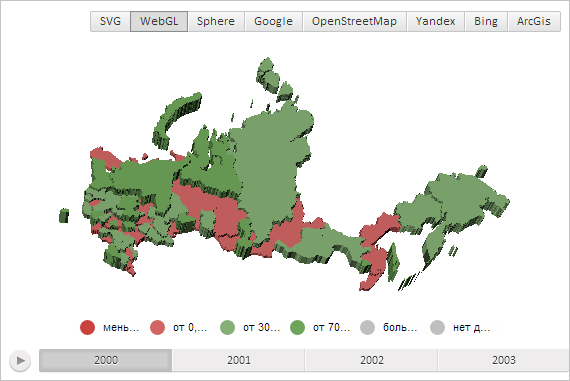Click dark red 'мень...' legend swatch
This screenshot has width=570, height=381.
point(87,327)
